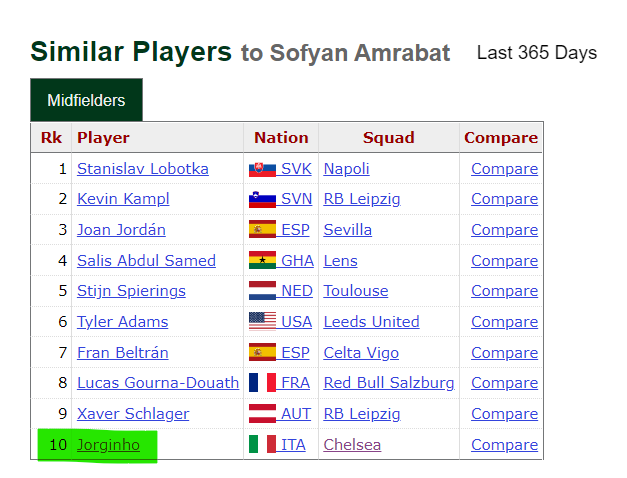This screenshot has height=478, width=627.
Task: Sort table by the Squad column header
Action: (389, 138)
